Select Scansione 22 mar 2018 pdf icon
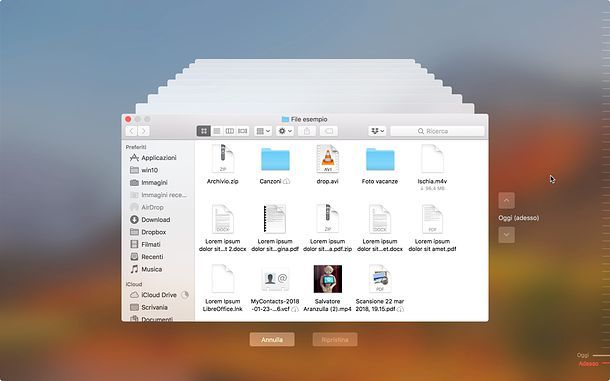This screenshot has height=381, width=610. [380, 279]
